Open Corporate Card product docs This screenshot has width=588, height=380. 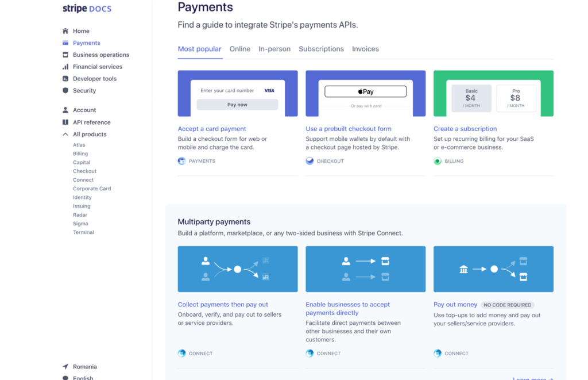92,189
